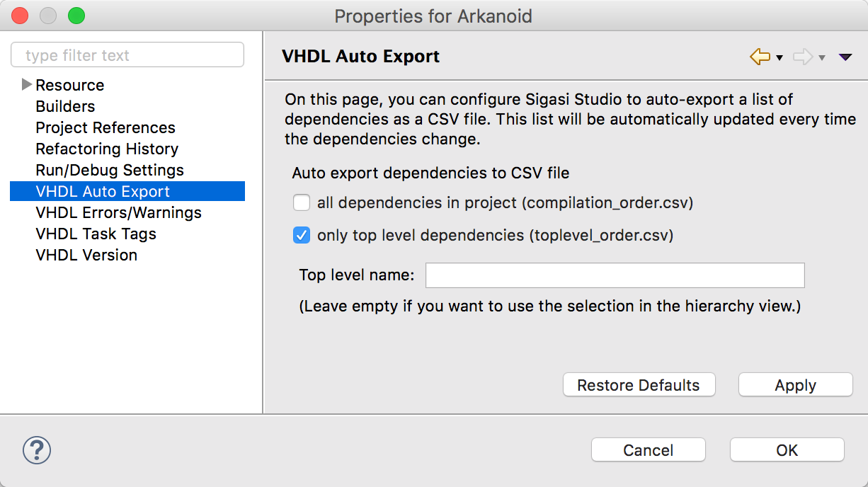Click the forward navigation arrow icon
868x487 pixels.
click(803, 57)
